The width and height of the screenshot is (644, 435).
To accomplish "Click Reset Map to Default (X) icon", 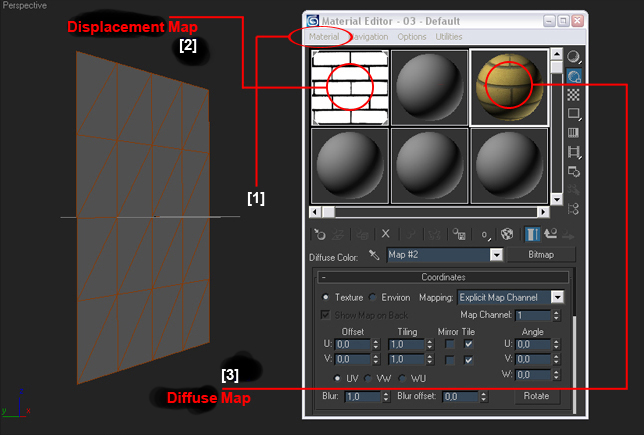I will point(385,234).
